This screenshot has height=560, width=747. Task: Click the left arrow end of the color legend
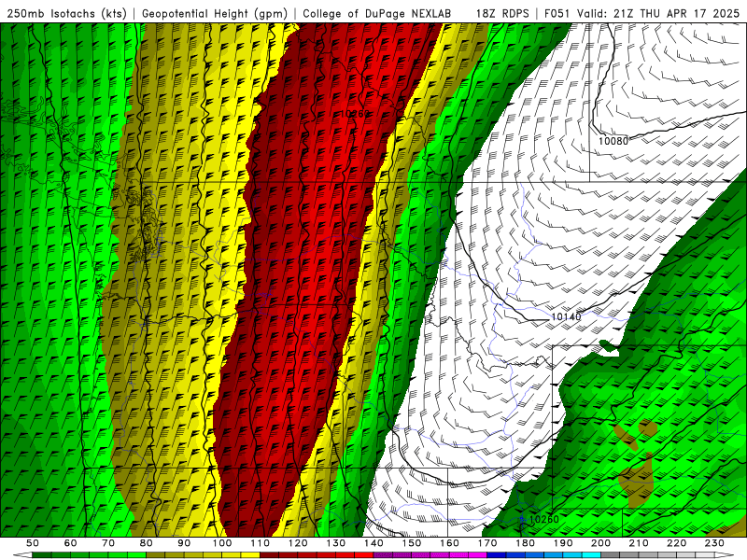coord(22,555)
